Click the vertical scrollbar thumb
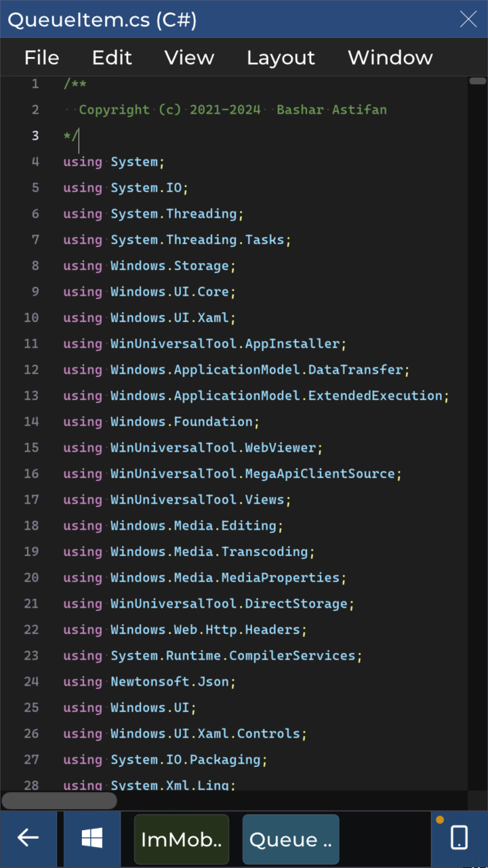Screen dimensions: 488x868 tap(477, 81)
